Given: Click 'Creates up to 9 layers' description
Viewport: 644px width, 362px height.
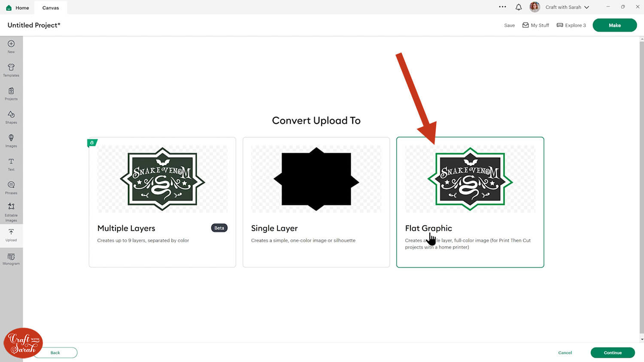Looking at the screenshot, I should [x=143, y=241].
